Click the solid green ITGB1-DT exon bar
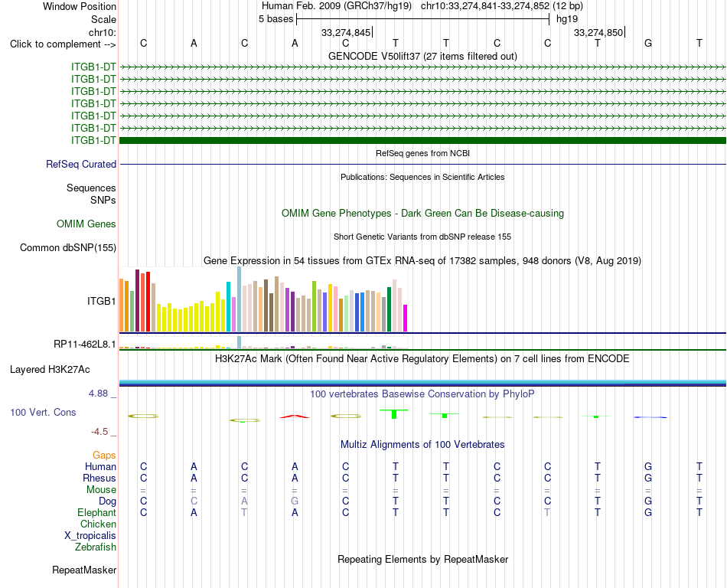The image size is (727, 588). [422, 140]
